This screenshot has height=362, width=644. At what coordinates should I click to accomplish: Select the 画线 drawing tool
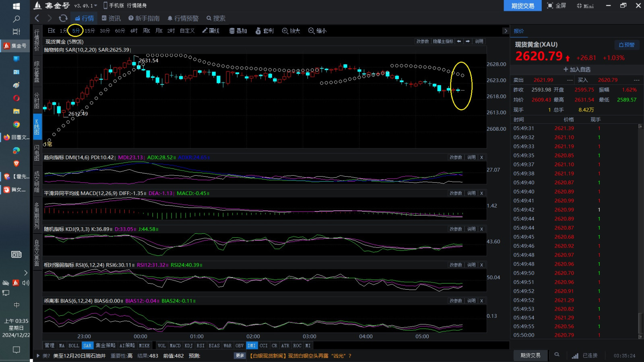tap(211, 31)
